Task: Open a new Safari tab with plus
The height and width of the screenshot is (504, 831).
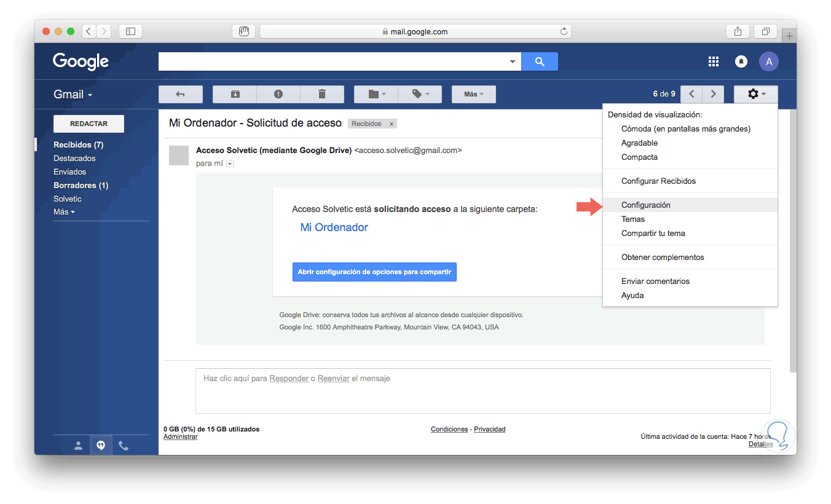Action: 789,36
